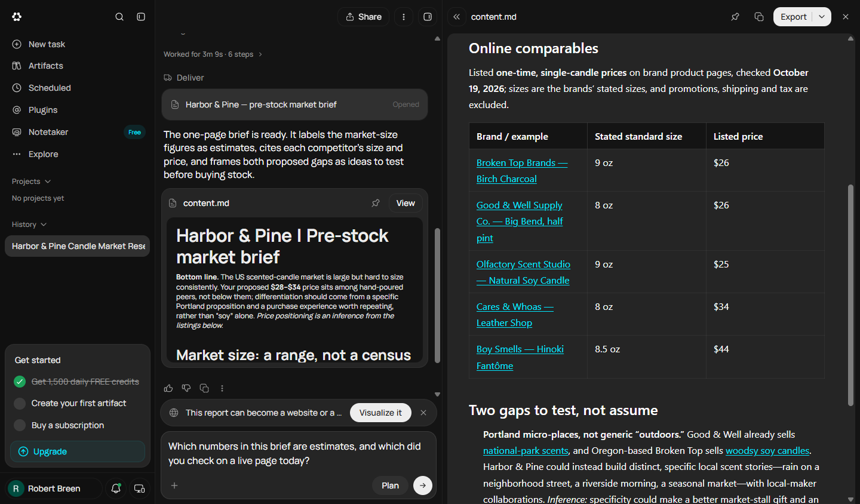Open notifications bell icon
The image size is (860, 504).
coord(116,488)
